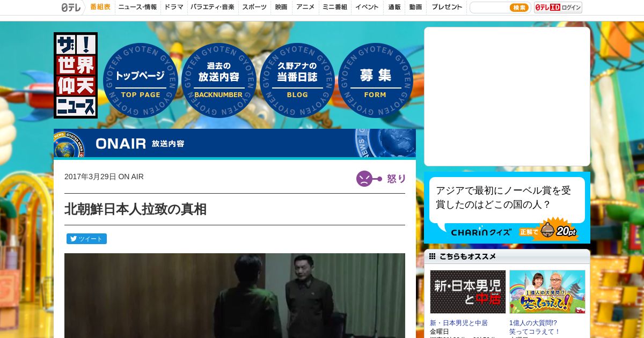Open the 募集 FORM circle
The height and width of the screenshot is (338, 644).
[x=376, y=80]
